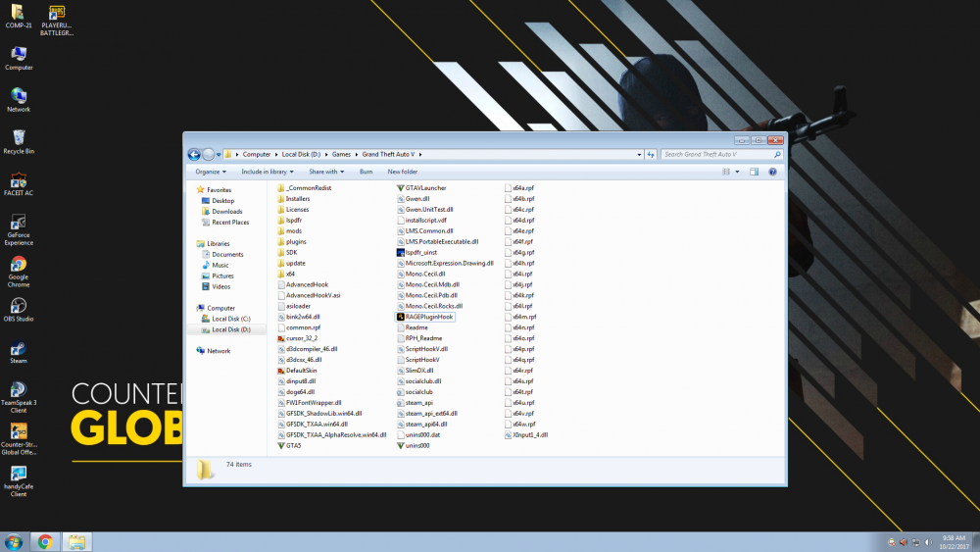This screenshot has height=552, width=980.
Task: Select the Google Chrome desktop shortcut
Action: (18, 272)
